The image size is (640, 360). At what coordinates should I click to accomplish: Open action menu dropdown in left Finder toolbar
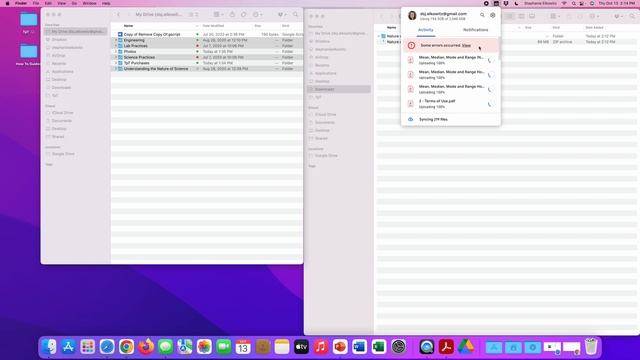tap(258, 14)
